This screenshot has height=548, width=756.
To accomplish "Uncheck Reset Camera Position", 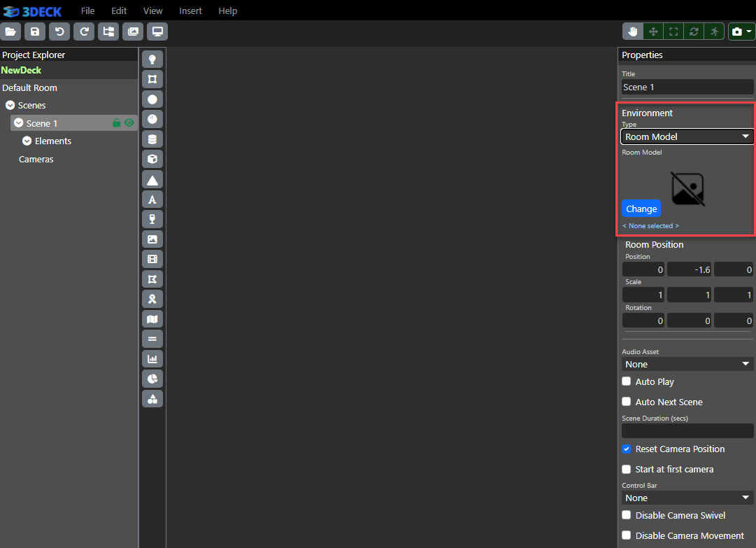I will (627, 449).
